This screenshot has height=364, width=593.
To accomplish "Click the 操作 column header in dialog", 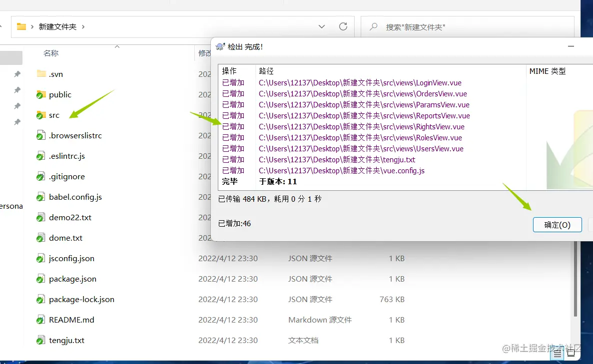I will (x=229, y=71).
